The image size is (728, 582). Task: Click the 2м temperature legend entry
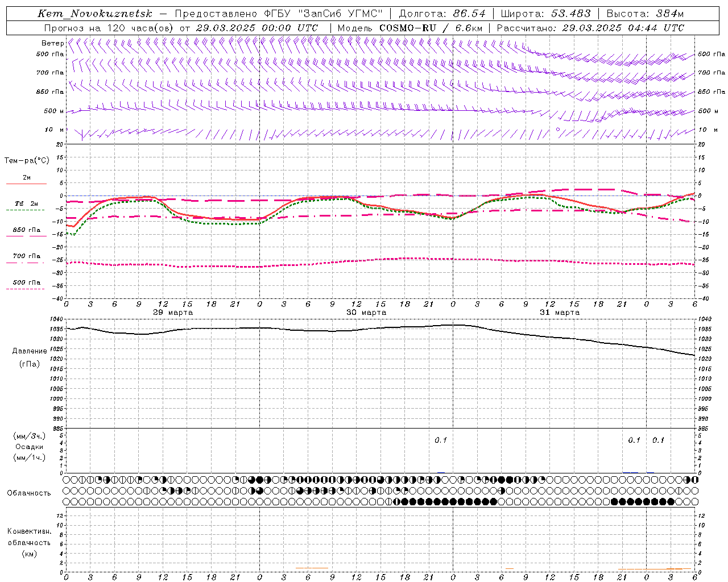pos(27,178)
